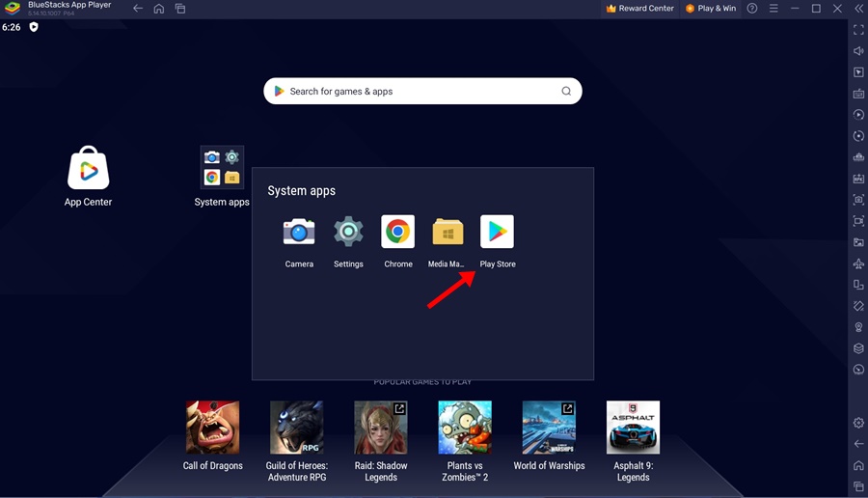Toggle full screen from the sidebar

[x=858, y=30]
